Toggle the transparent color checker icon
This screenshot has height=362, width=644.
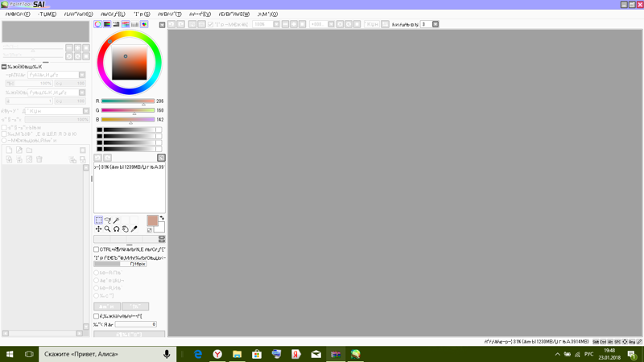[150, 230]
